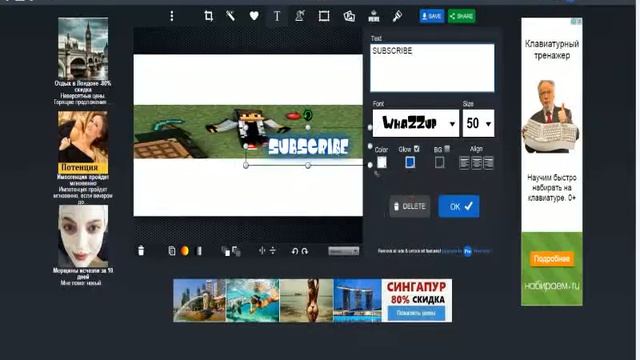The width and height of the screenshot is (640, 360).
Task: Click the rotation handle above the text box
Action: (x=308, y=115)
